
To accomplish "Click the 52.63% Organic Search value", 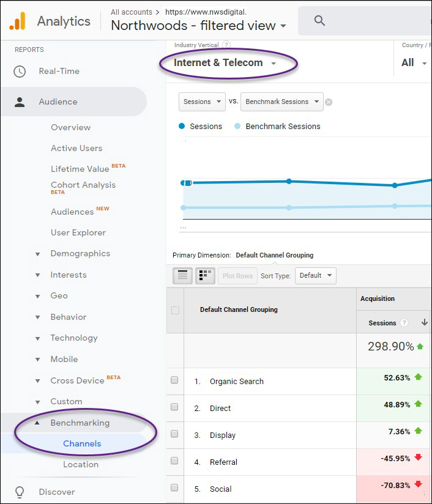I will coord(397,377).
